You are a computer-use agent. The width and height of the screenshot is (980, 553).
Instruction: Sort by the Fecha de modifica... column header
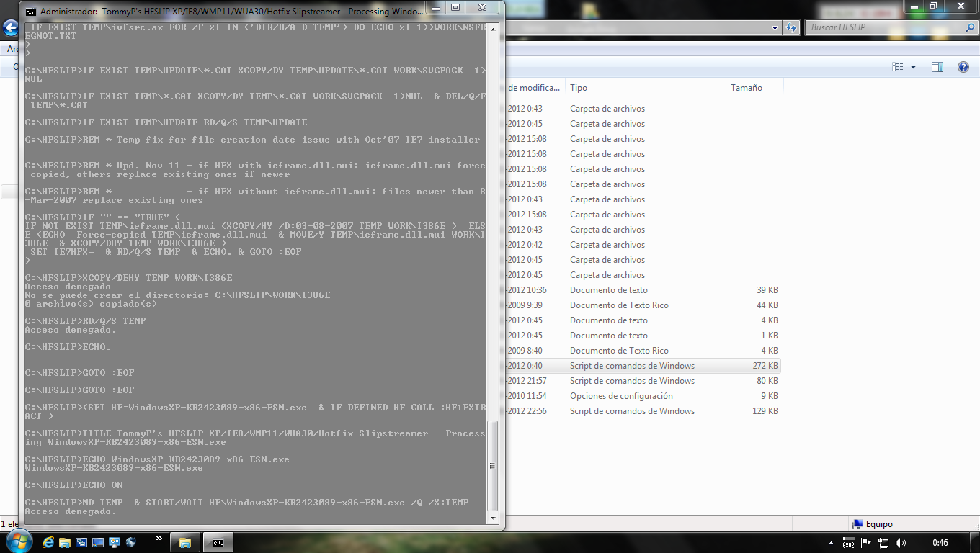pyautogui.click(x=535, y=88)
